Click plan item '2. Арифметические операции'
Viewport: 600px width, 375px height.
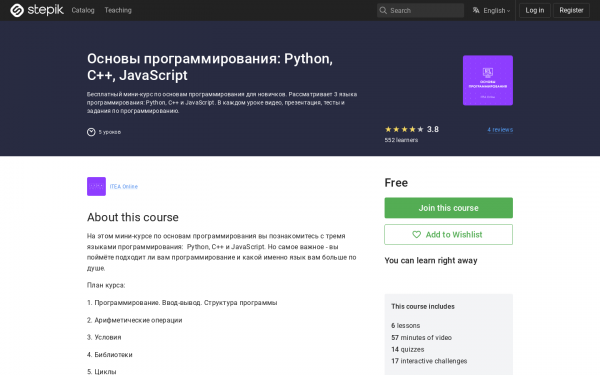point(134,320)
